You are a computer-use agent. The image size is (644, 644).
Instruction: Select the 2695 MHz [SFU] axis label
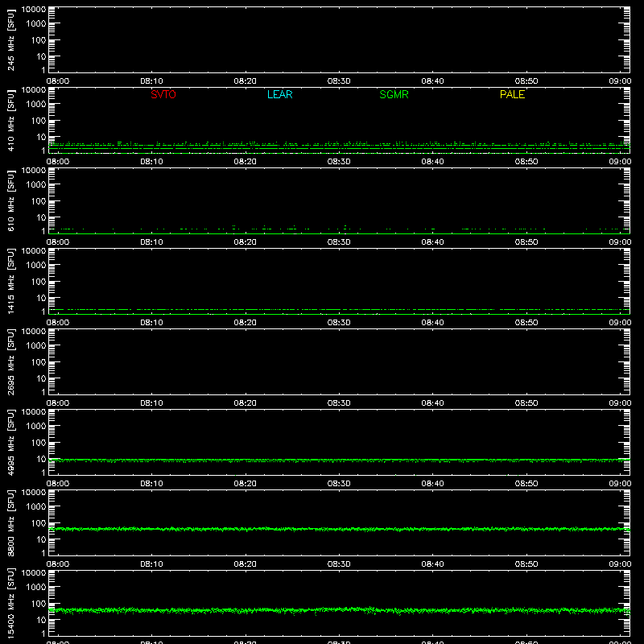(x=10, y=361)
